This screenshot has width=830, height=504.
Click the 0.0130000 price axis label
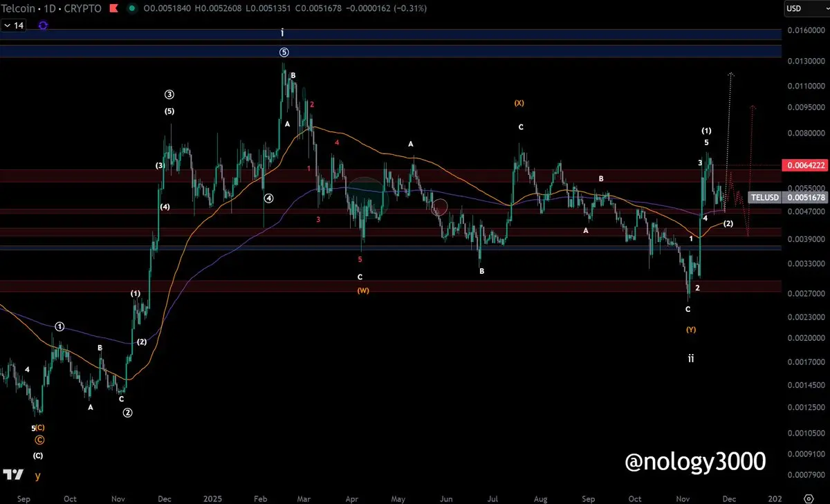[x=805, y=62]
